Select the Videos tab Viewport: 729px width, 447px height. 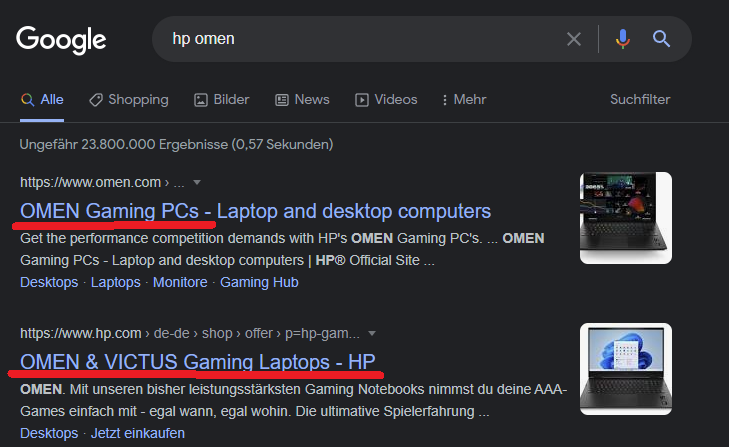[386, 100]
